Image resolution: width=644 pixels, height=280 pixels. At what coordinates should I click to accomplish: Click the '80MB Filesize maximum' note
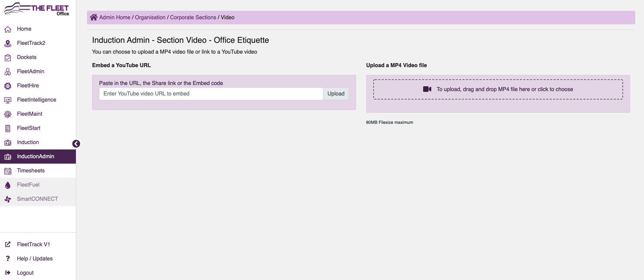point(389,122)
